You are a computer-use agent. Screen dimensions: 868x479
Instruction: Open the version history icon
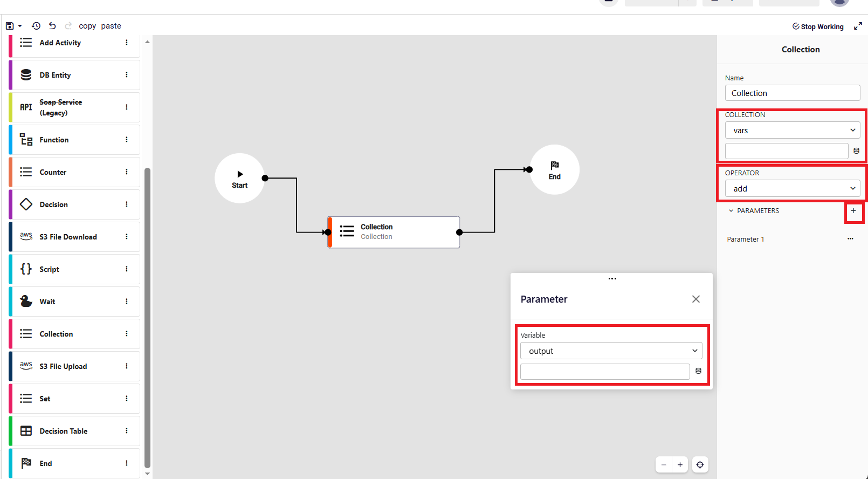(36, 26)
